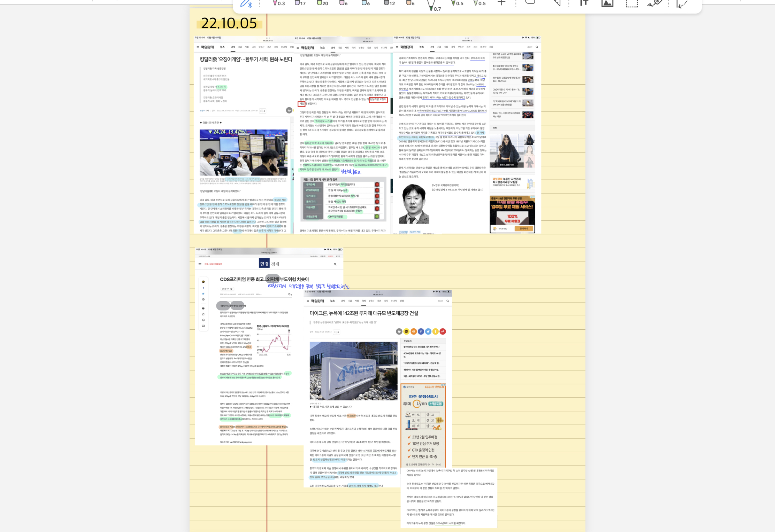Add a new pen with plus button
775x532 pixels.
[x=501, y=3]
